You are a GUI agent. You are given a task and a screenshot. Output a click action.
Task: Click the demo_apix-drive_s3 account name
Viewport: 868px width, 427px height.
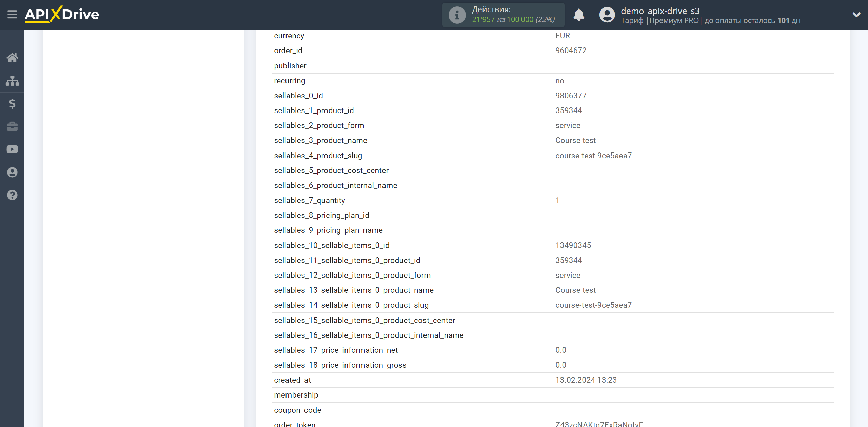(660, 11)
